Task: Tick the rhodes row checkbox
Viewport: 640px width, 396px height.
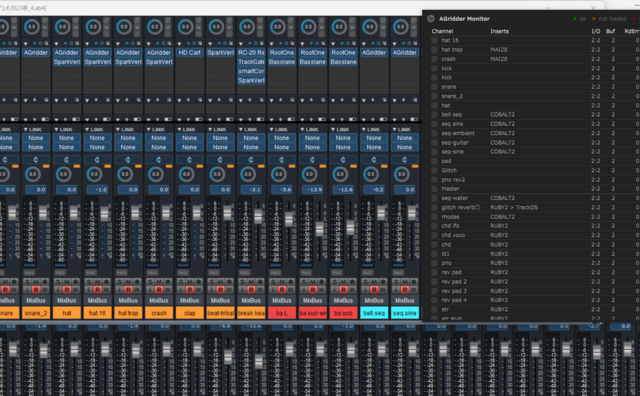Action: coord(434,217)
